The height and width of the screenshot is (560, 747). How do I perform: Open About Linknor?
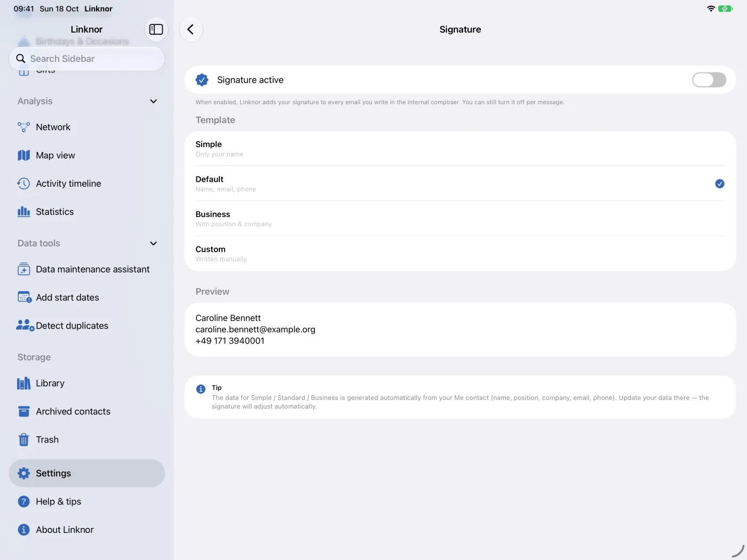click(86, 530)
